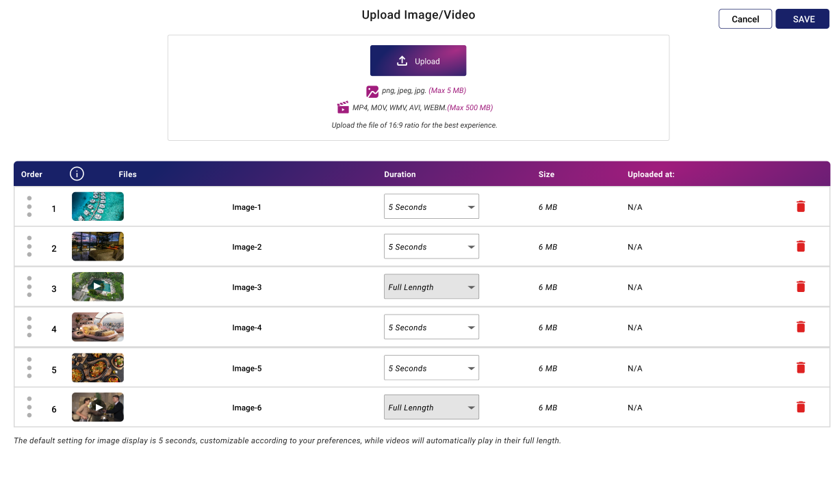Select the file name Image-3
Viewport: 837px width, 504px height.
pos(246,287)
